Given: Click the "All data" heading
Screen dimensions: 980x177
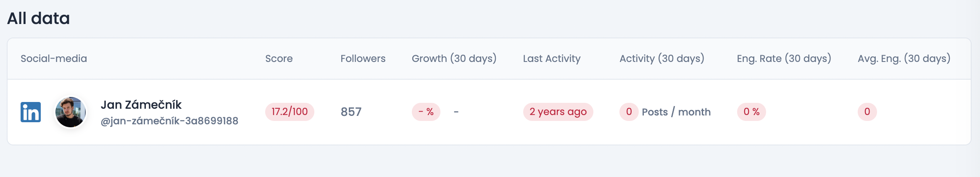Looking at the screenshot, I should (x=38, y=18).
